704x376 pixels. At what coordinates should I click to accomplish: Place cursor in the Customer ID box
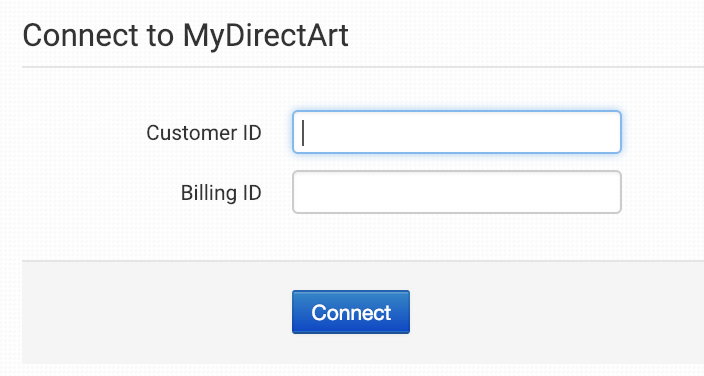point(457,132)
